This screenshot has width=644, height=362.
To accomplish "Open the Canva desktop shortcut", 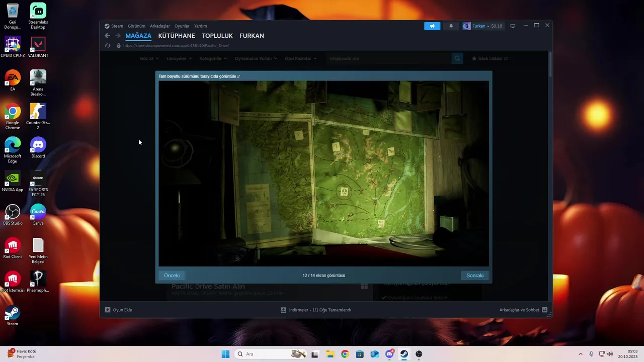I will pos(38,215).
